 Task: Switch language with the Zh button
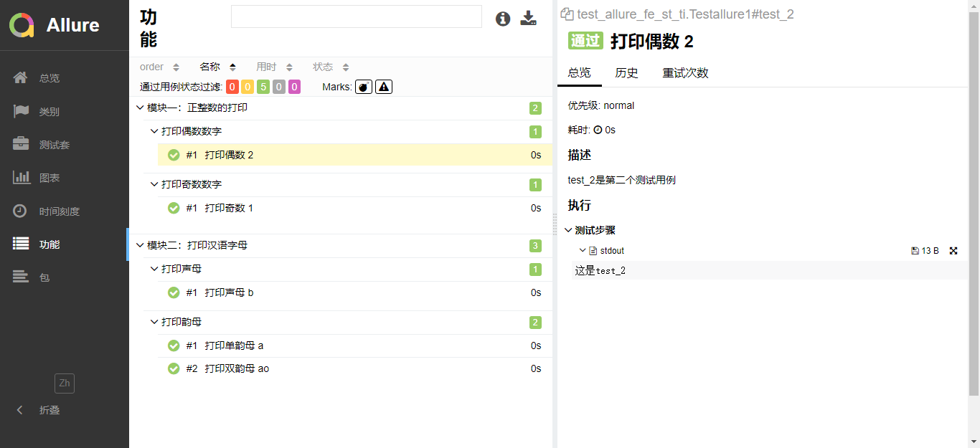[65, 383]
